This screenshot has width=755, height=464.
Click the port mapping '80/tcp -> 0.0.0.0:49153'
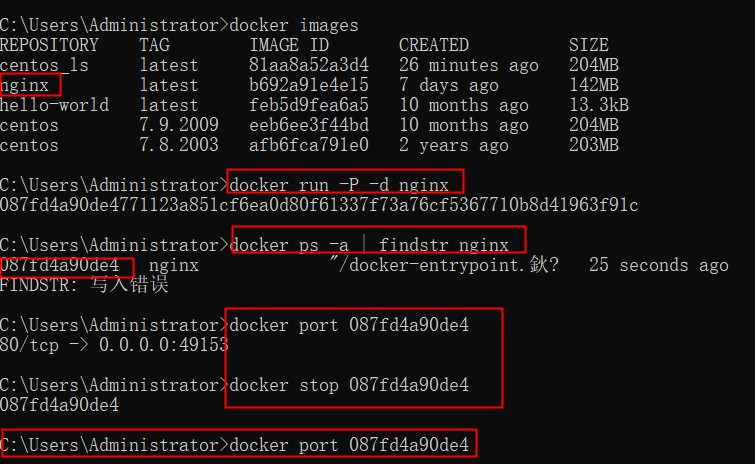[114, 345]
